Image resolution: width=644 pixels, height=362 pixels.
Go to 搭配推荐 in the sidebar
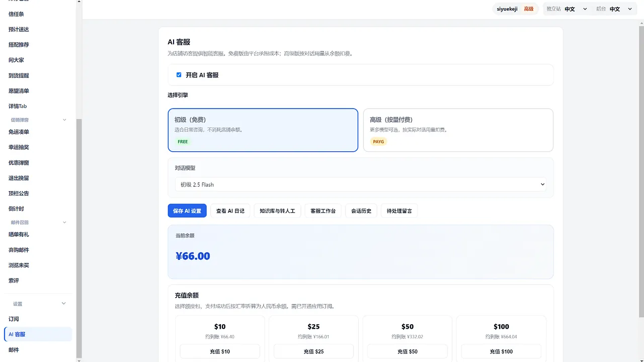pyautogui.click(x=38, y=45)
